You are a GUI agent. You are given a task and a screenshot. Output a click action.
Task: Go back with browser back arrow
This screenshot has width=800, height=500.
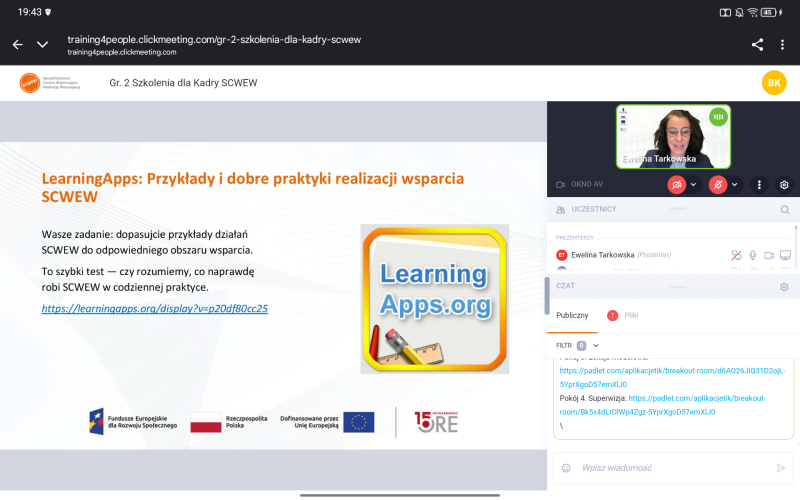[x=17, y=45]
